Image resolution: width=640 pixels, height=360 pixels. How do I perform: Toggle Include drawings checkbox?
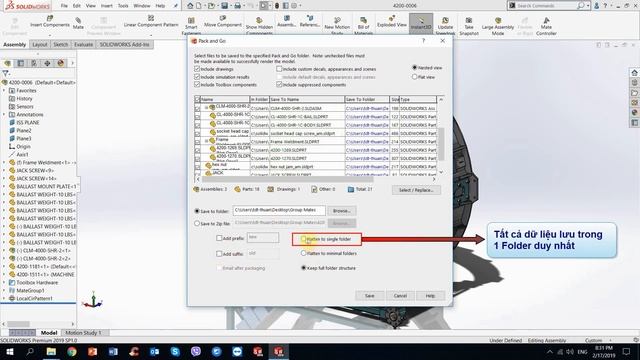tap(197, 69)
